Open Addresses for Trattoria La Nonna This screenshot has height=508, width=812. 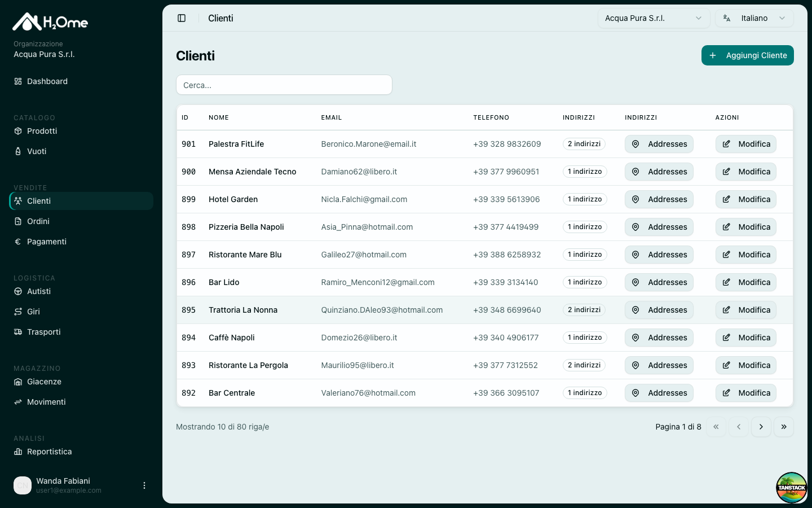pos(659,310)
